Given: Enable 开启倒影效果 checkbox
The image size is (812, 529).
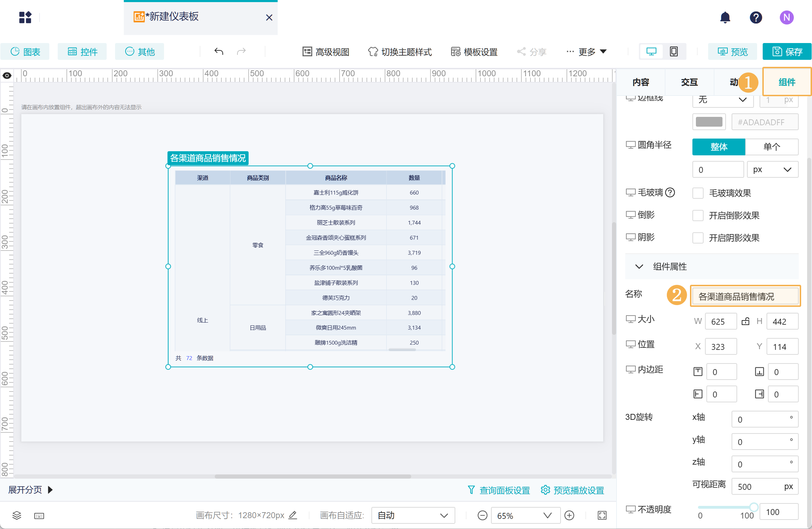Looking at the screenshot, I should click(698, 216).
